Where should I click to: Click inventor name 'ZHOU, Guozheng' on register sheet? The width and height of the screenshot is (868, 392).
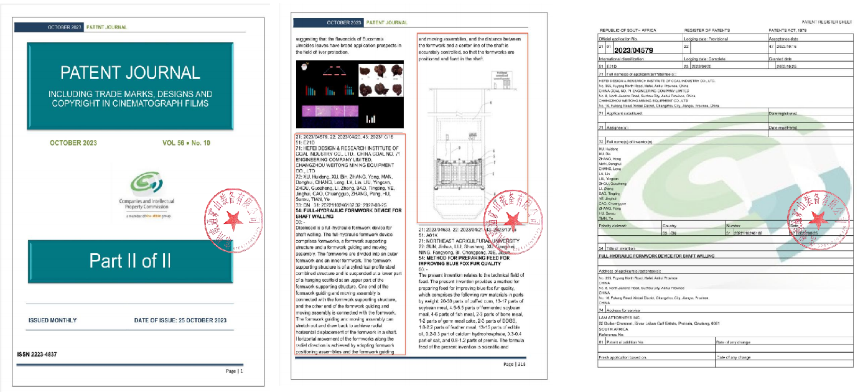tap(613, 184)
